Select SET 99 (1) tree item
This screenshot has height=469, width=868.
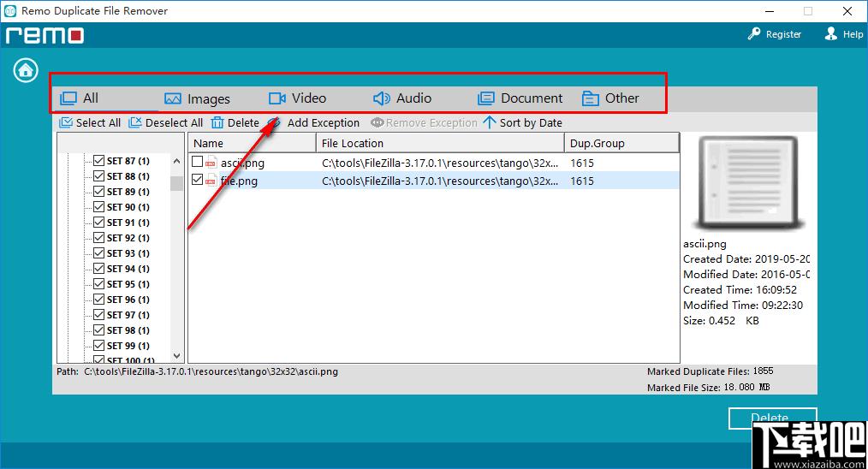point(128,346)
